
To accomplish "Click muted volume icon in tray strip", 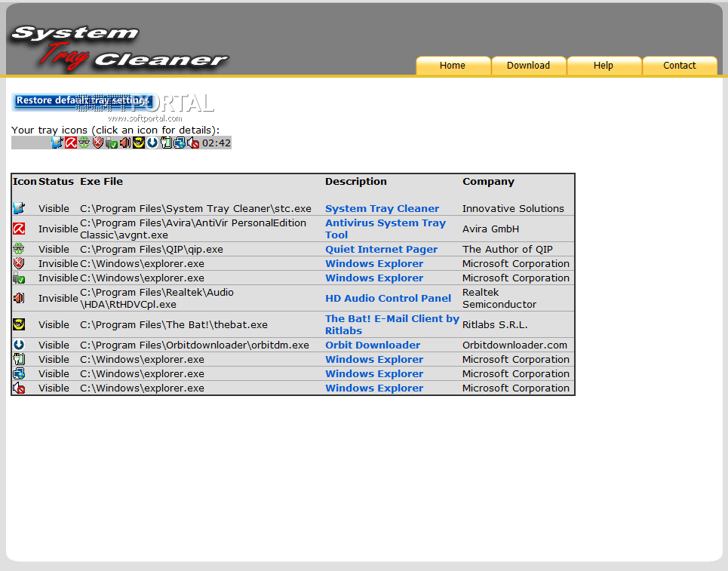I will coord(193,143).
